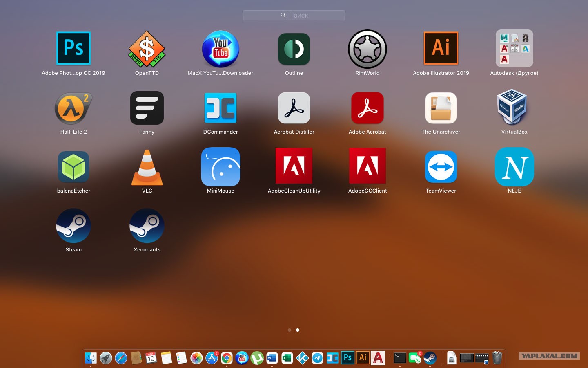Go to the first Launchpad page dot
Screen dimensions: 588x368
290,330
